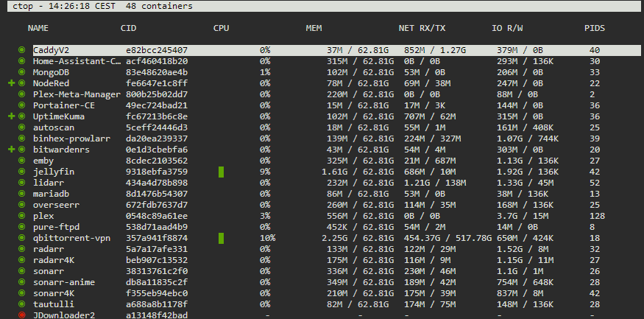The width and height of the screenshot is (644, 319).
Task: Click the status icon for radarr
Action: point(22,249)
